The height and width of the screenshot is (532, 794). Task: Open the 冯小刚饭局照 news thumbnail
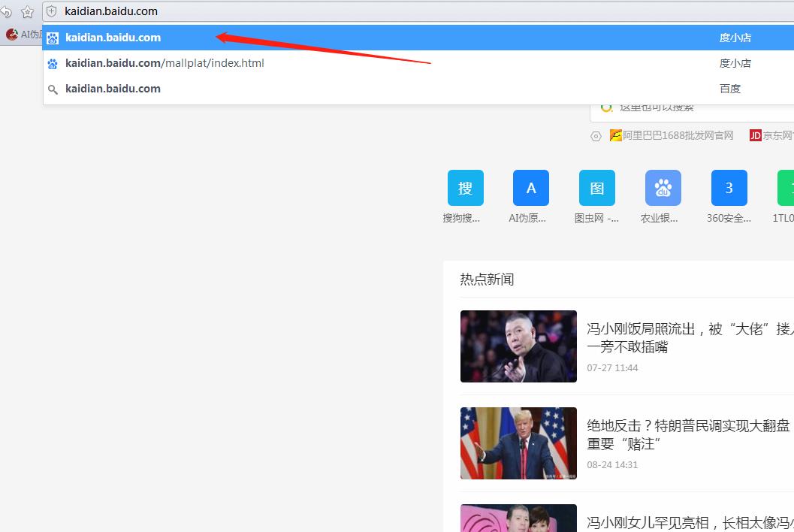518,346
